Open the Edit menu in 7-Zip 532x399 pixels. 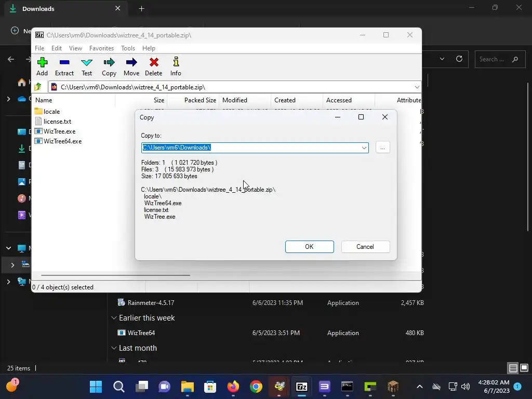(x=56, y=48)
